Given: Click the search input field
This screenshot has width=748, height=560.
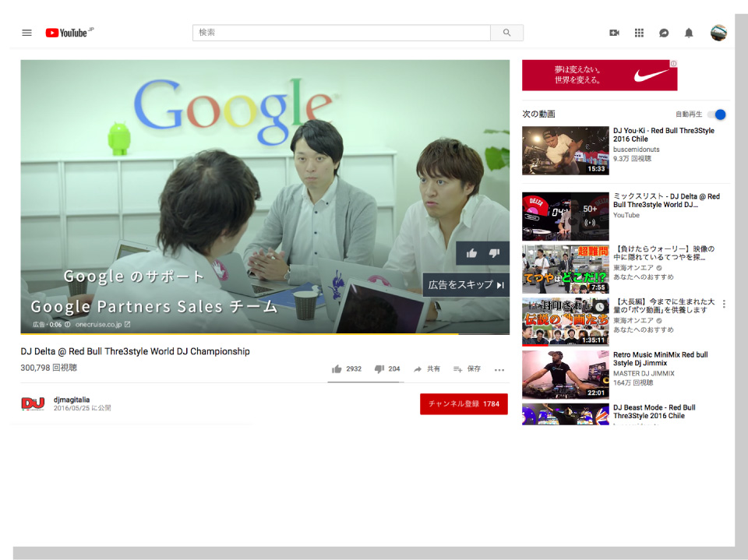Looking at the screenshot, I should pos(341,33).
